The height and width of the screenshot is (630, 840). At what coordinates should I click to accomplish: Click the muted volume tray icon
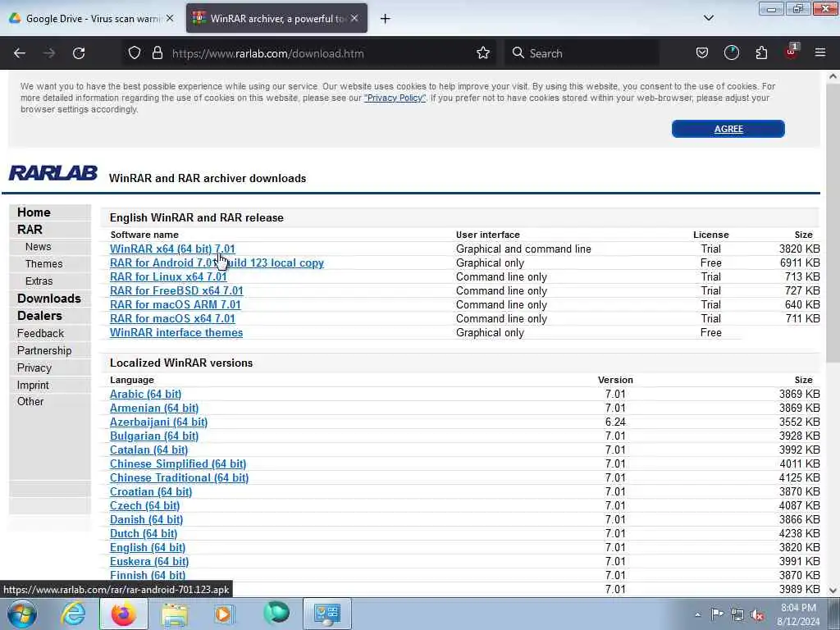pyautogui.click(x=757, y=615)
